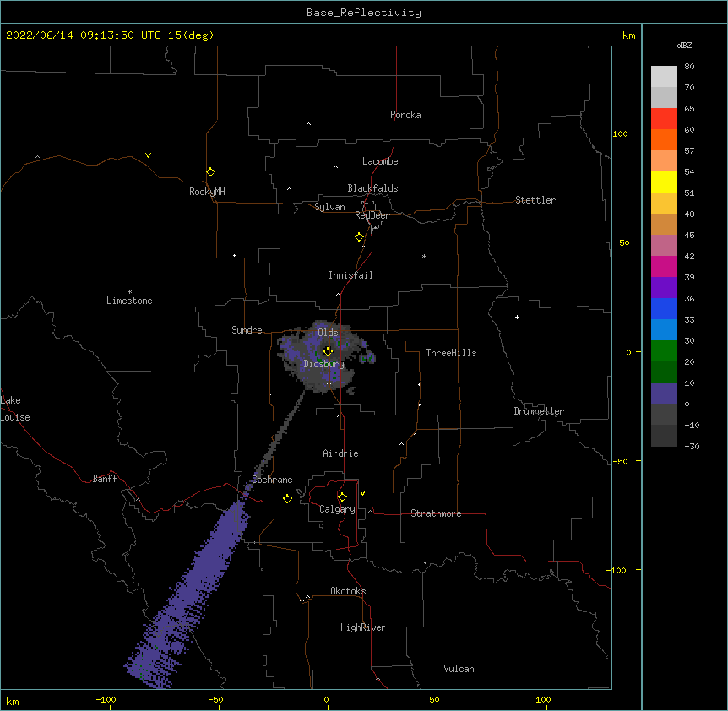728x711 pixels.
Task: Click the yellow radar site marker near Olds
Action: click(328, 352)
